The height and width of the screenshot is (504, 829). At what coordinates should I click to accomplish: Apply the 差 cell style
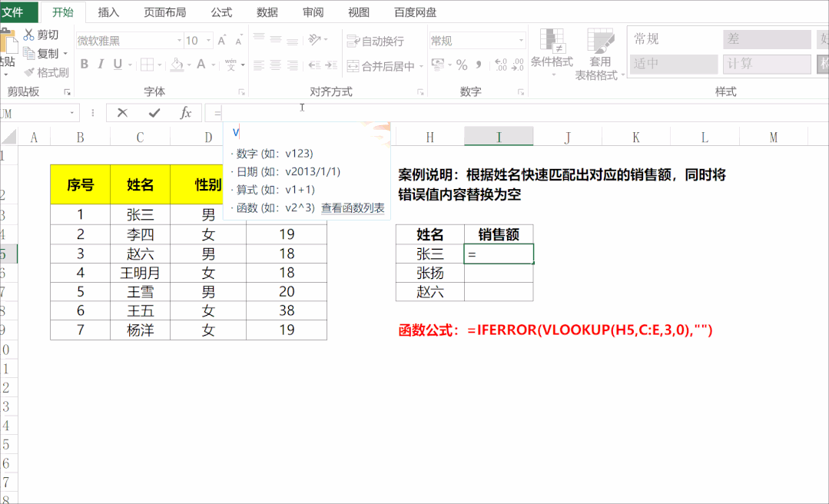tap(767, 38)
